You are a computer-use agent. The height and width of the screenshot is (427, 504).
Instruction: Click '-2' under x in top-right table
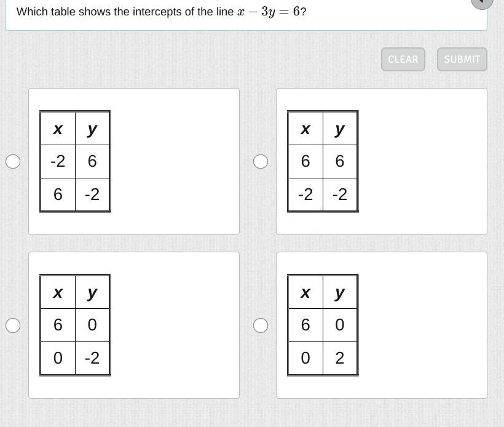point(305,194)
